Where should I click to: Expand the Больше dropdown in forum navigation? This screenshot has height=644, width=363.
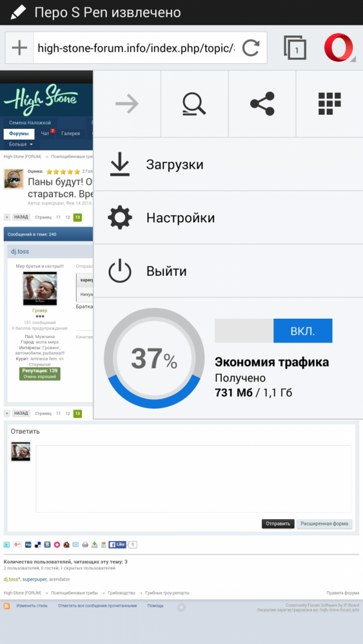click(21, 144)
